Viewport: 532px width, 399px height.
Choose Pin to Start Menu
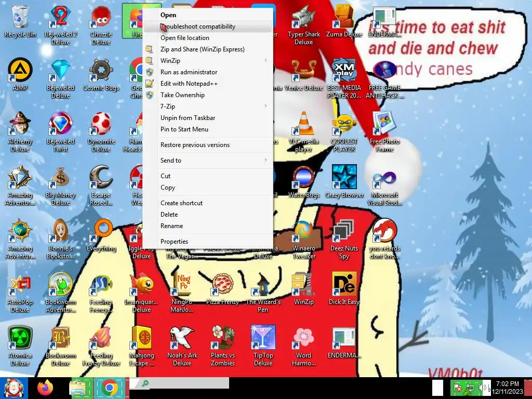[x=208, y=129]
